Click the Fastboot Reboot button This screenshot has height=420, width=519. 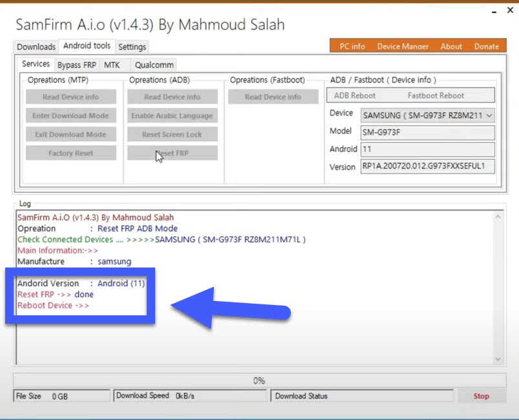(x=436, y=96)
